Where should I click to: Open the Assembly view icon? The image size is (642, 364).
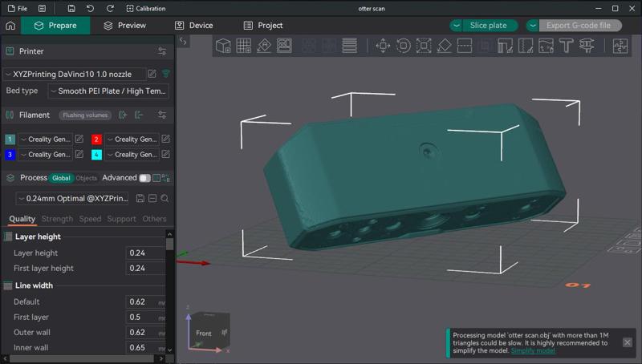click(619, 46)
